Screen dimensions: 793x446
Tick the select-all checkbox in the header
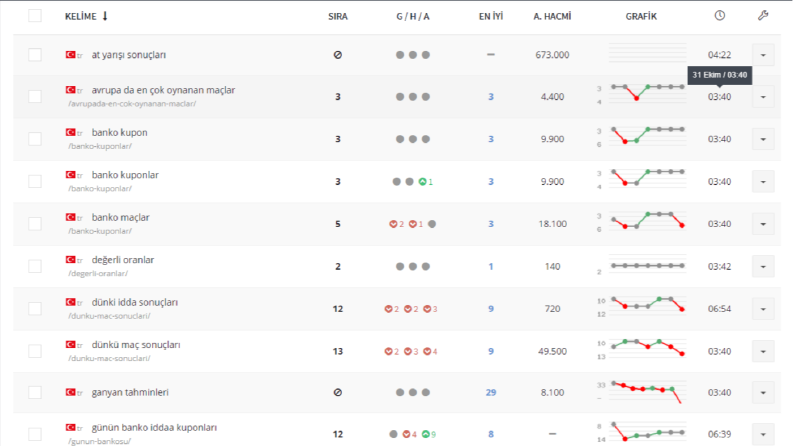coord(35,16)
